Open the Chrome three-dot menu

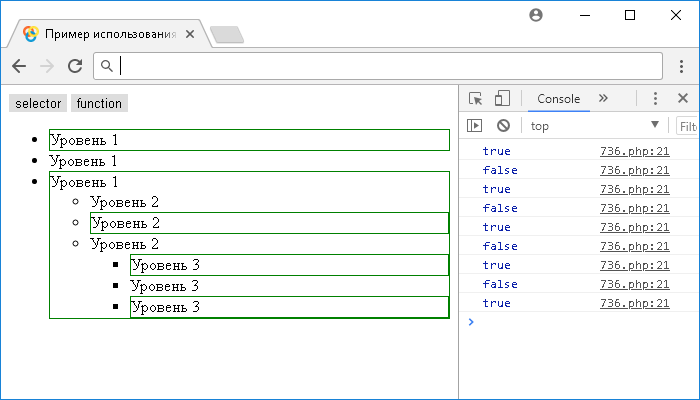681,66
